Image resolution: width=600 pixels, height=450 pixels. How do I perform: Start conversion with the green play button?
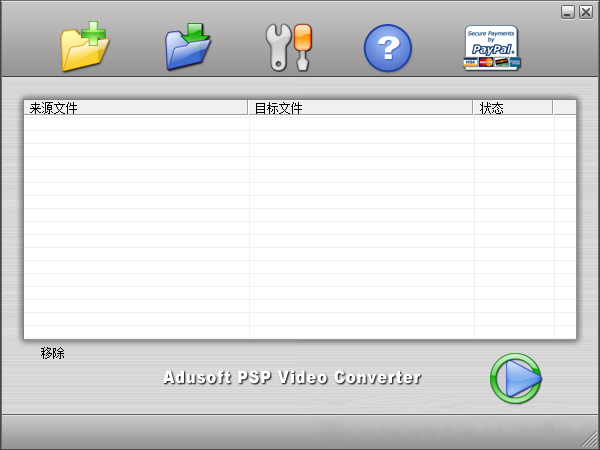pyautogui.click(x=515, y=378)
